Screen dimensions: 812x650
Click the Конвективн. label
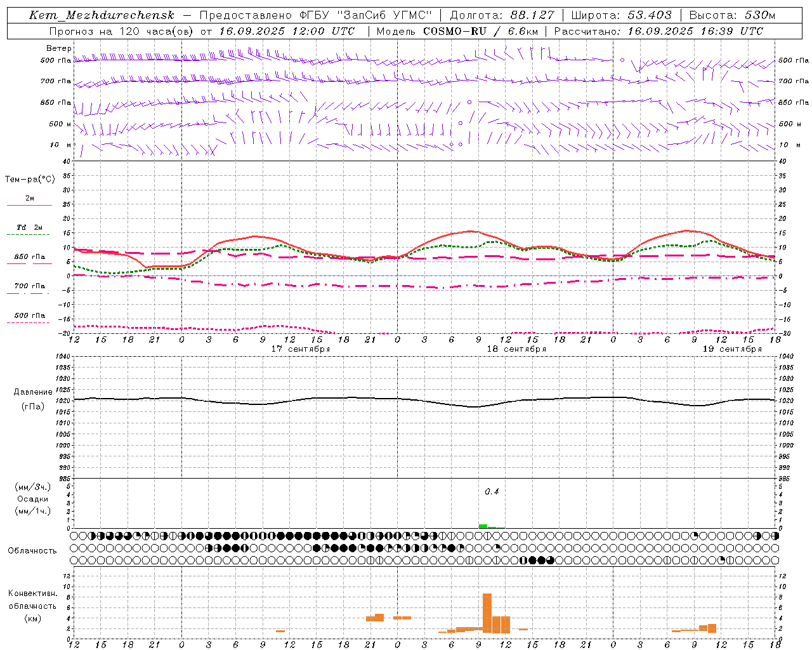tap(33, 594)
